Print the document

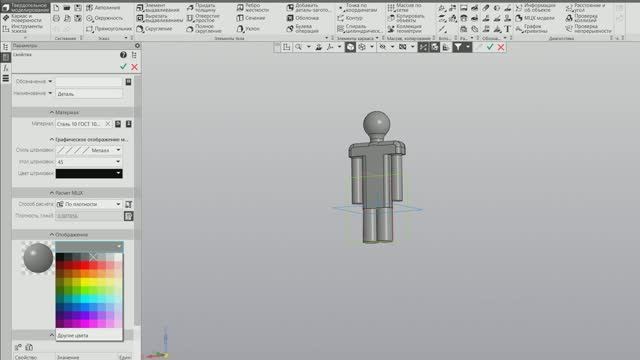56,18
